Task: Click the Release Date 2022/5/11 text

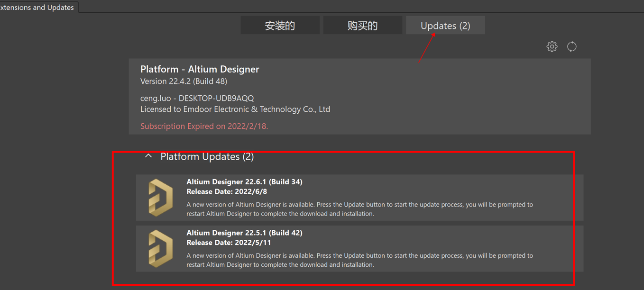Action: 229,242
